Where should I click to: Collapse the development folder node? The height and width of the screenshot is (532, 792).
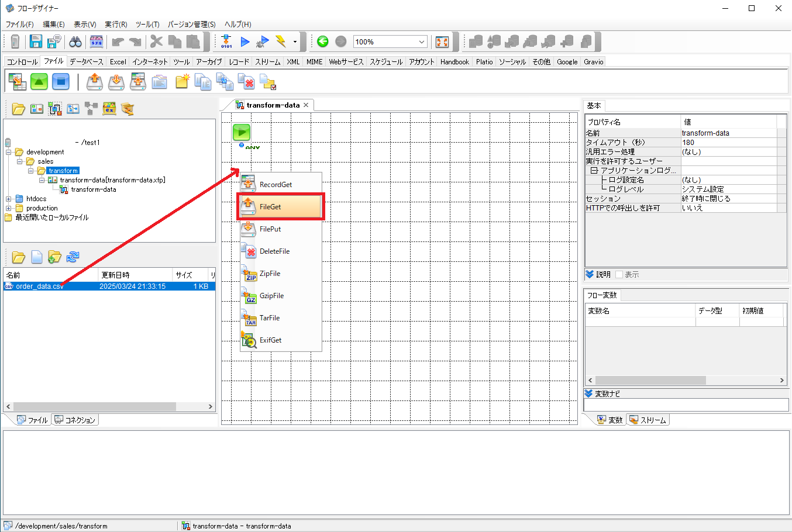(9, 152)
